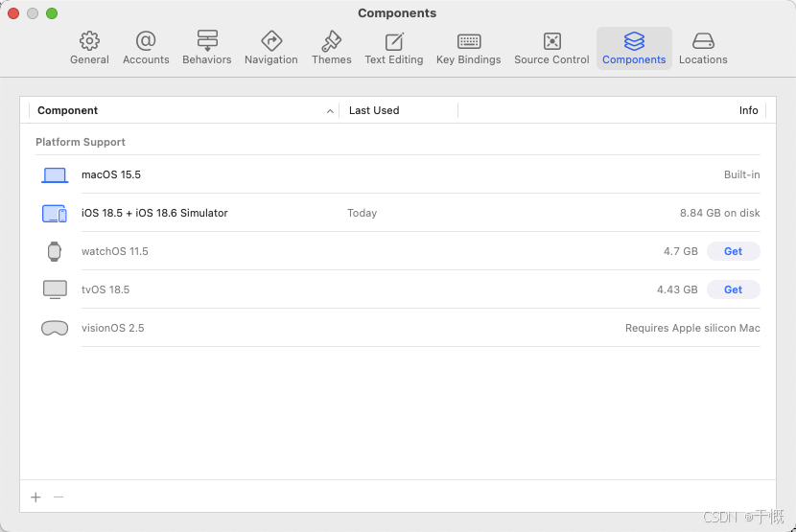The width and height of the screenshot is (796, 532).
Task: Select the Components stacked-layers icon
Action: click(634, 41)
